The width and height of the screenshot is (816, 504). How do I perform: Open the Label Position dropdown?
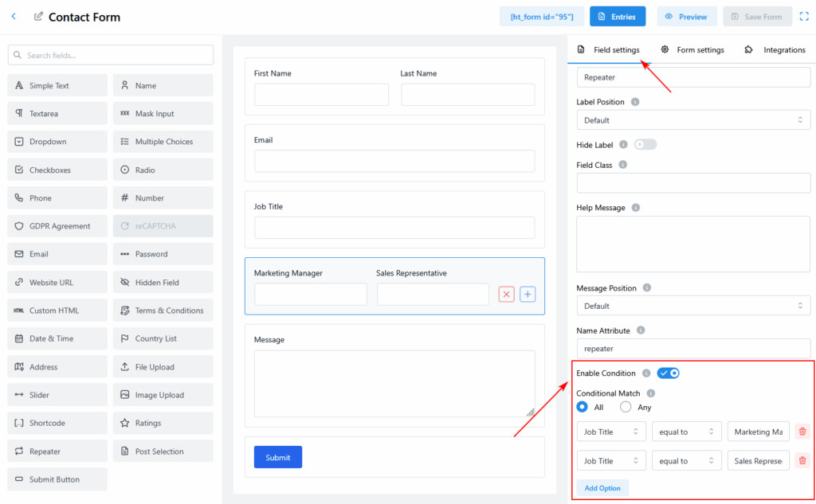(x=693, y=120)
